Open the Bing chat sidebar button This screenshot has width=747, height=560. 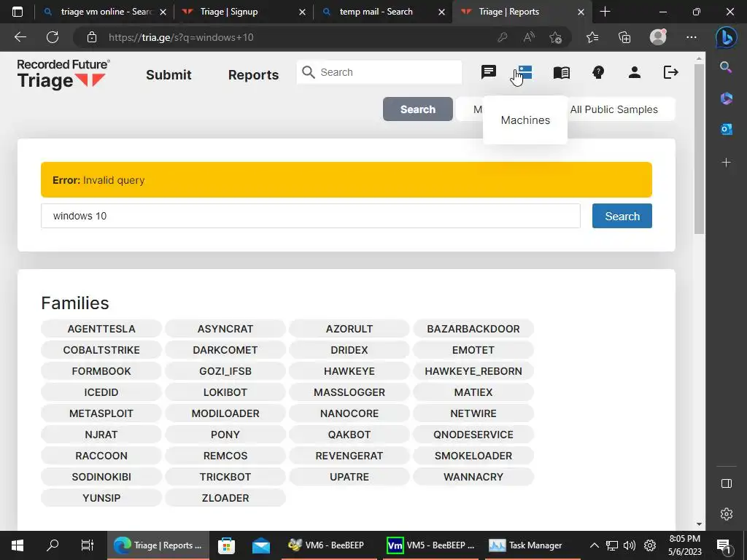tap(726, 38)
